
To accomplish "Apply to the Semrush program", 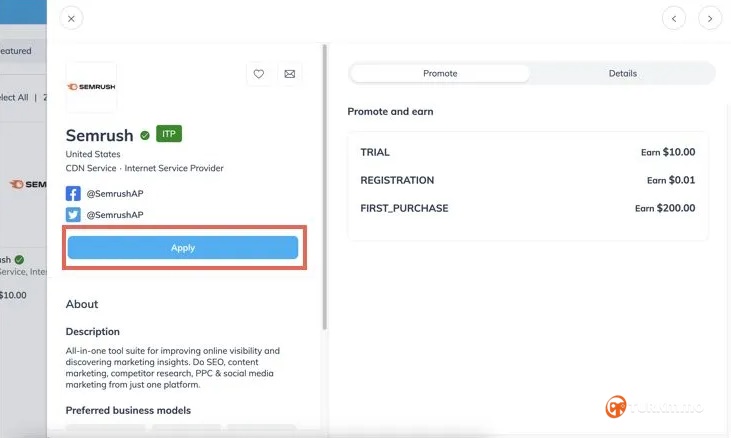I will click(x=183, y=247).
